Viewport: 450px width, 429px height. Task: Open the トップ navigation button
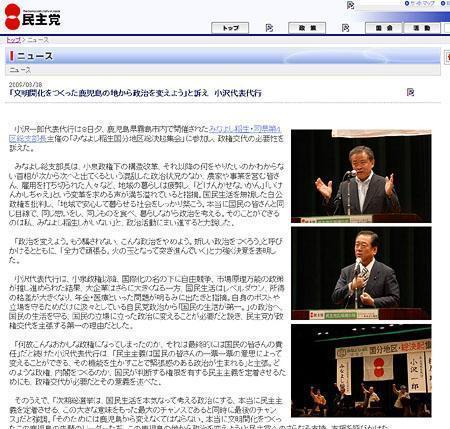[230, 28]
